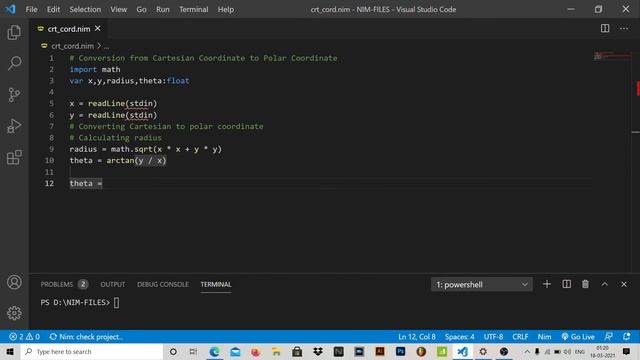Close the terminal panel

[x=624, y=284]
